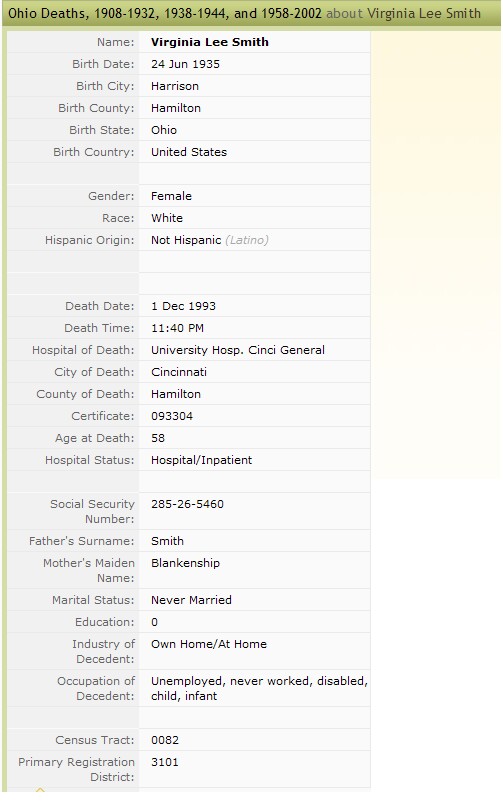Click the certificate number 093304
Screen dimensions: 503x806
coord(172,416)
